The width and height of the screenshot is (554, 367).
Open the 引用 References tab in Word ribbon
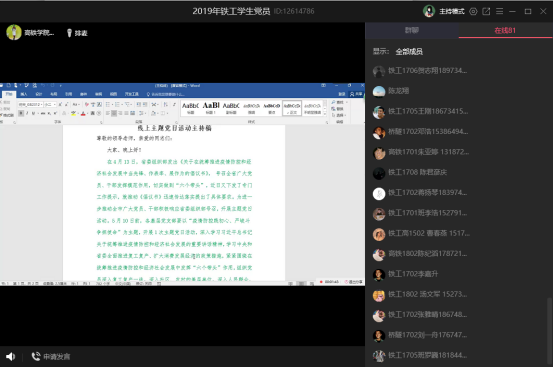pos(69,94)
